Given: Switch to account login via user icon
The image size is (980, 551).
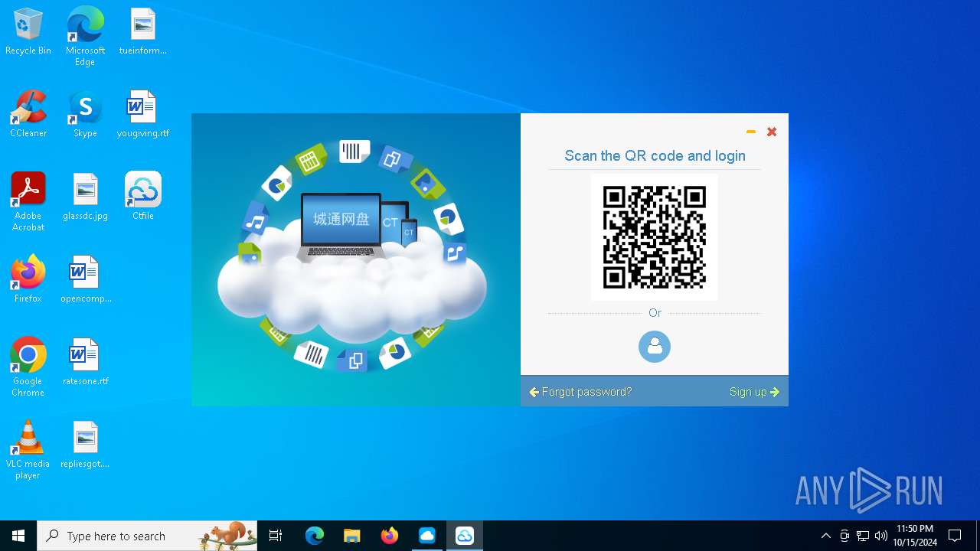Looking at the screenshot, I should [x=655, y=347].
